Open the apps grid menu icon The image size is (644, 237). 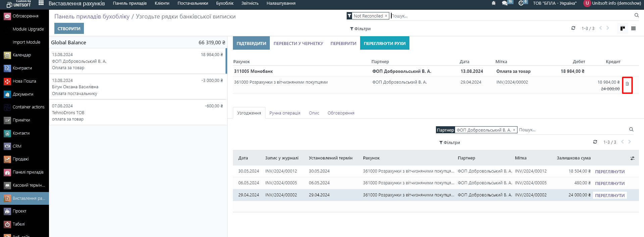tap(41, 3)
